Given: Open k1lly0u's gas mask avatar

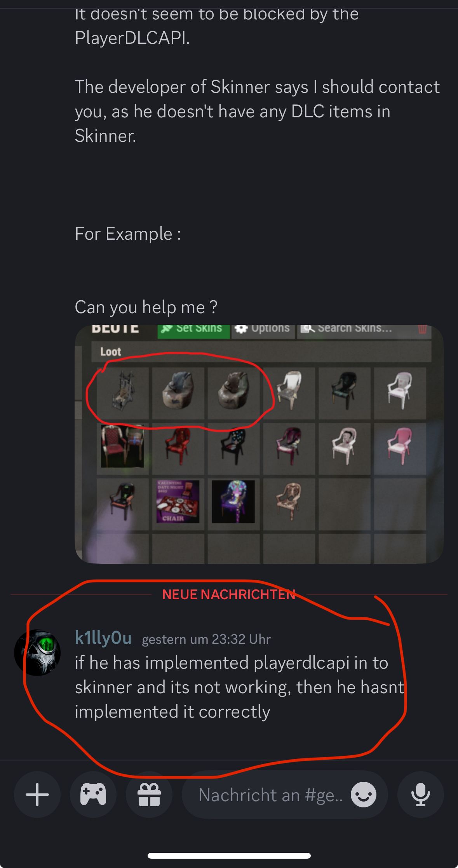Looking at the screenshot, I should [37, 653].
